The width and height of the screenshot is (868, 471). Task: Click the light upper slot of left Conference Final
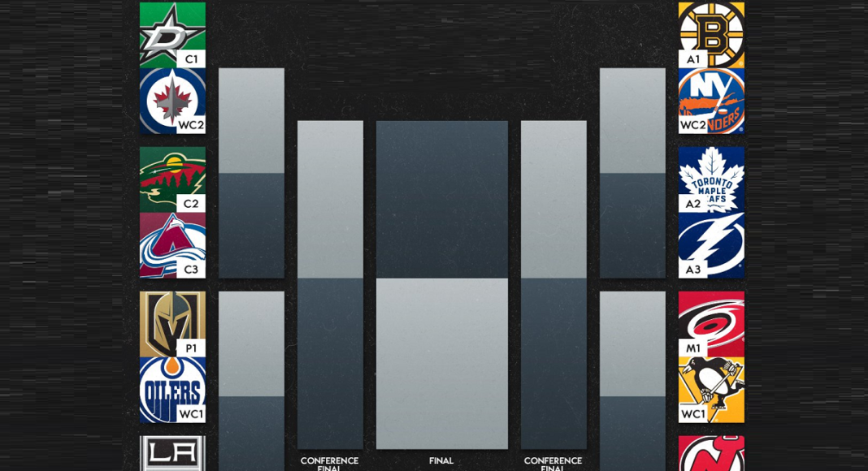pyautogui.click(x=331, y=200)
